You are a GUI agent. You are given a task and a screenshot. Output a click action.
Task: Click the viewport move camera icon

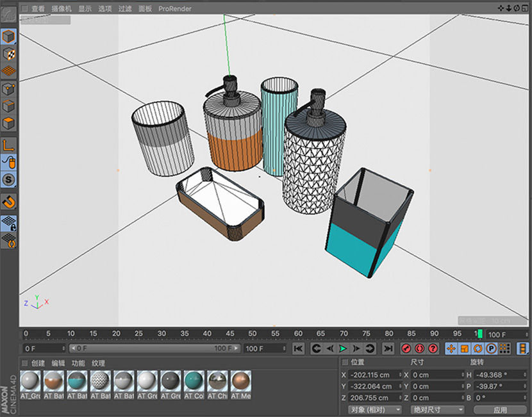click(x=501, y=8)
